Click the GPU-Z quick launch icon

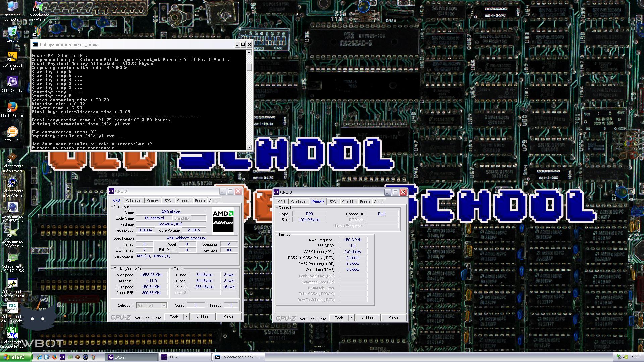[x=70, y=357]
